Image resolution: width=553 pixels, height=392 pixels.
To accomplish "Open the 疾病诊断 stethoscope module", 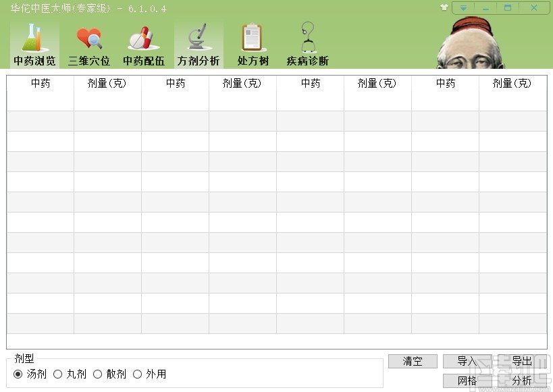I will click(x=307, y=45).
